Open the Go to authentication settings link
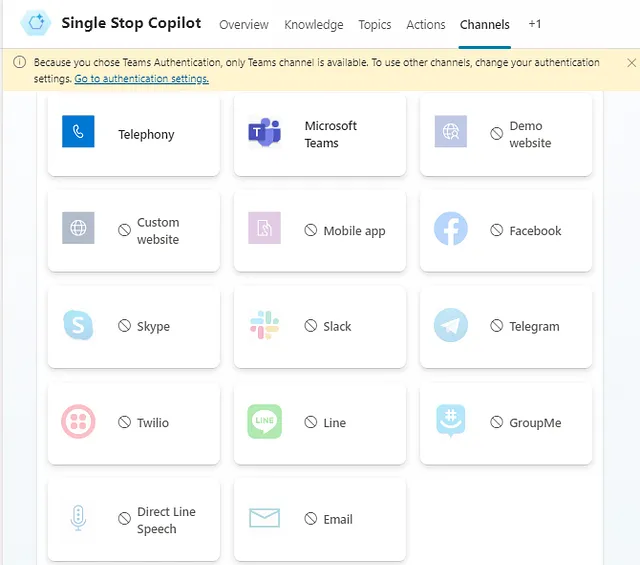Image resolution: width=640 pixels, height=565 pixels. coord(141,78)
